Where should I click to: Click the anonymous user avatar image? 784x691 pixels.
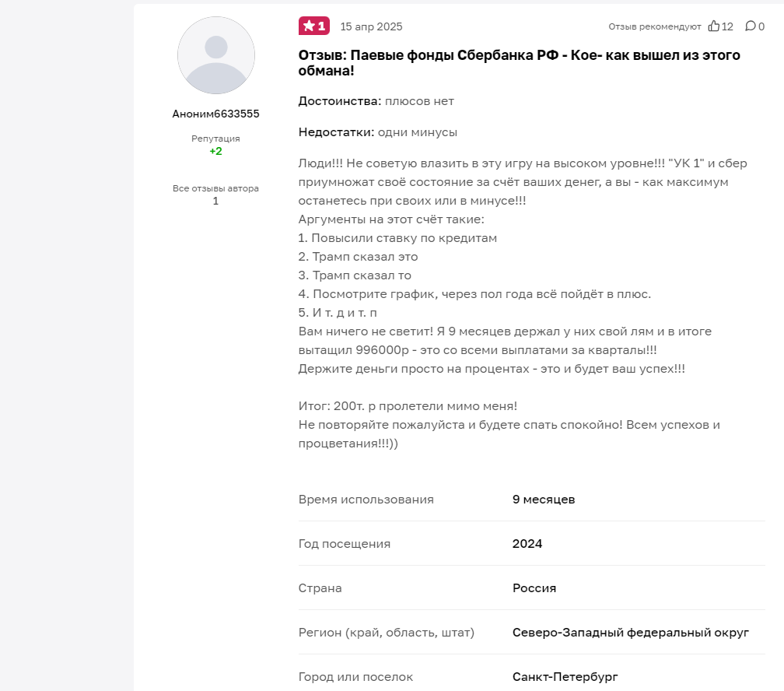pyautogui.click(x=216, y=55)
